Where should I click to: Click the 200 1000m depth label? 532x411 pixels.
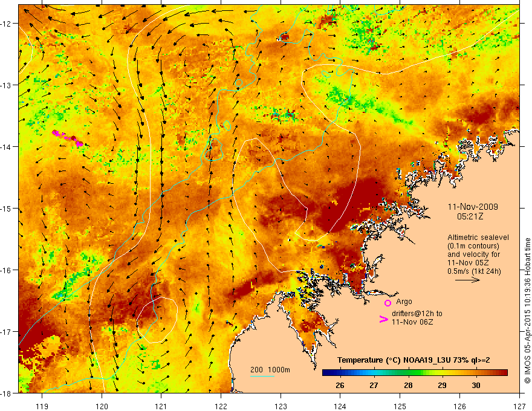(270, 370)
